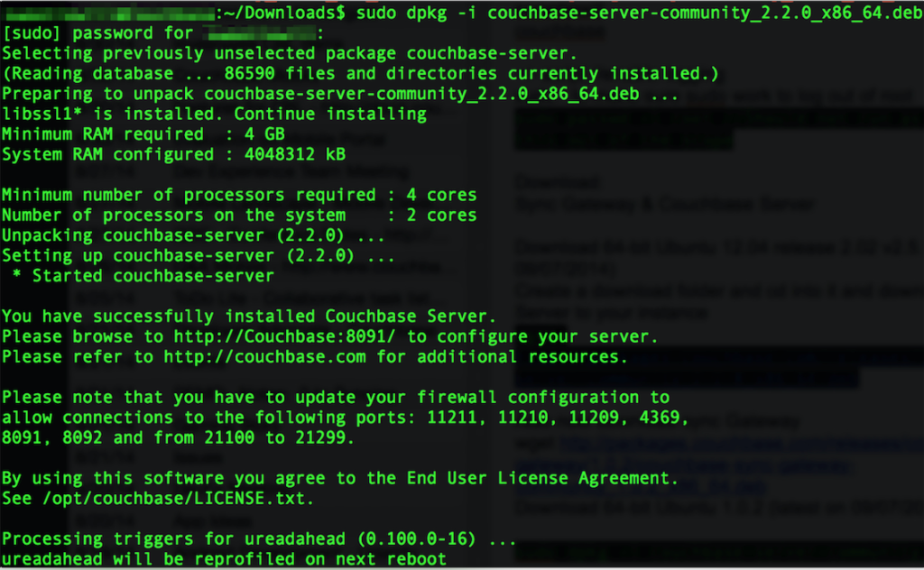
Task: Click the 'End User License Agreement' line
Action: click(x=340, y=477)
